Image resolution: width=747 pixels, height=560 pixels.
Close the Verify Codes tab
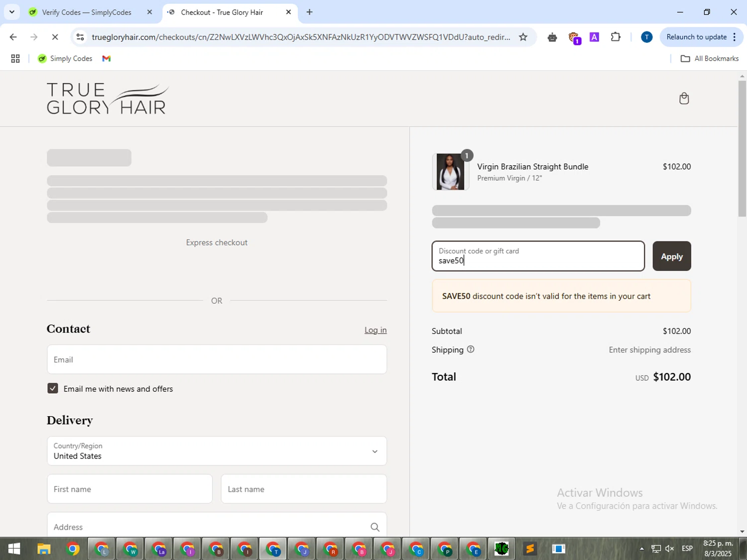(149, 12)
